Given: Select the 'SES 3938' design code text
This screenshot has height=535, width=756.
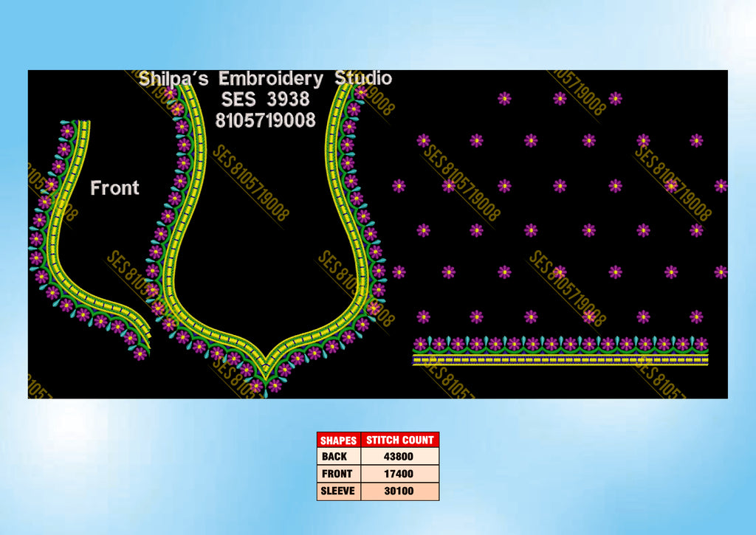Looking at the screenshot, I should pos(265,100).
